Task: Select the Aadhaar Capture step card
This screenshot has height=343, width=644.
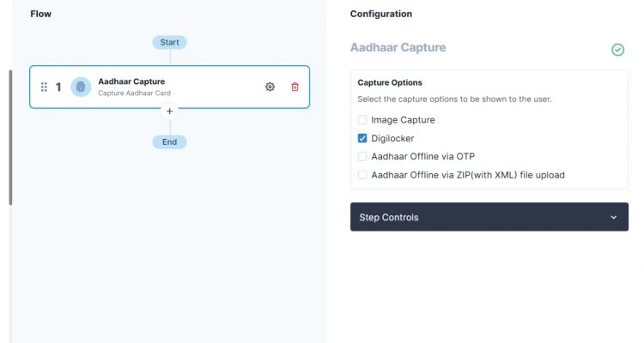Action: pyautogui.click(x=170, y=87)
